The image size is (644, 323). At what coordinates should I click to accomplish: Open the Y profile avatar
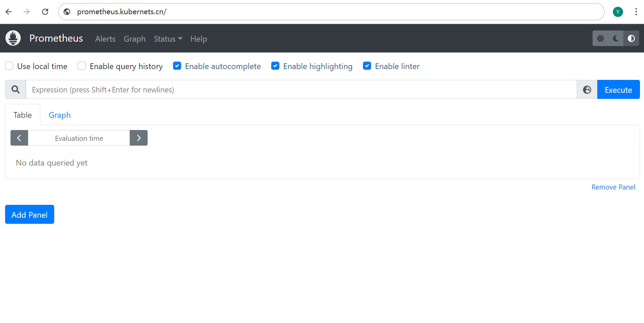click(x=618, y=12)
